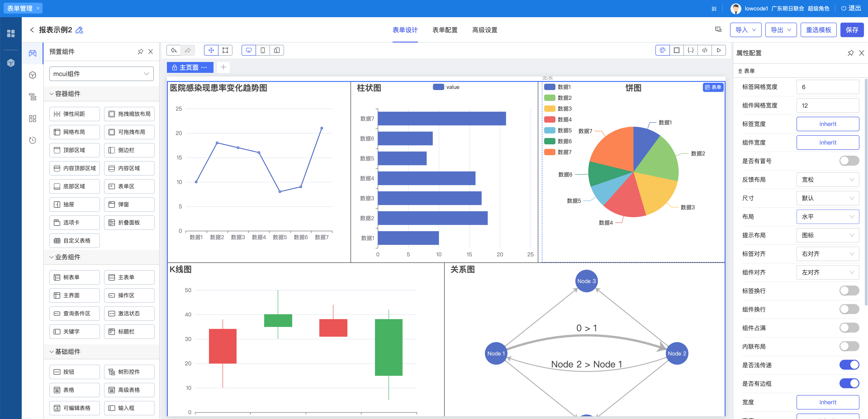Open the 反馈布局 dropdown showing 宽松

tap(827, 180)
